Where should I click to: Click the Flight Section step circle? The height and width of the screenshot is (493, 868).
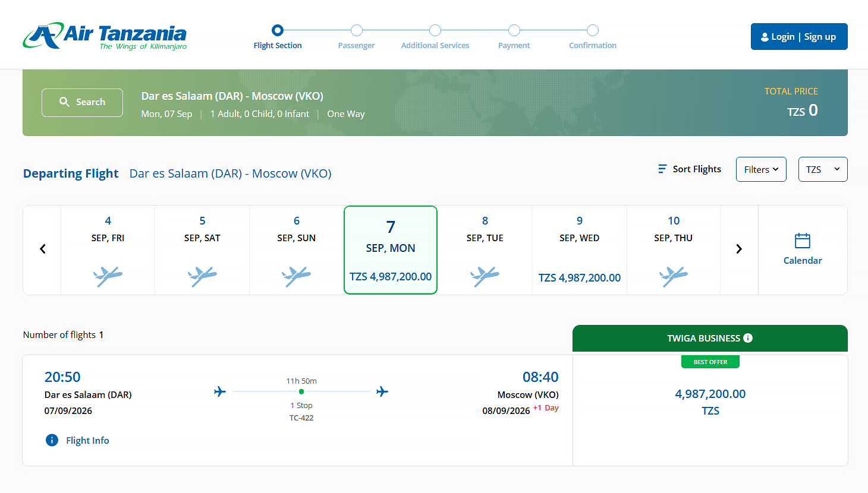coord(278,30)
